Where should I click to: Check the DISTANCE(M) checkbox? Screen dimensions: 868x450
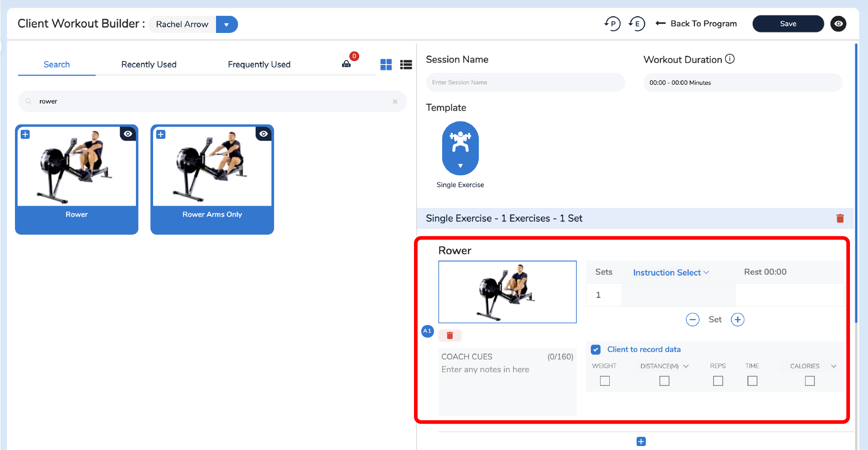point(664,381)
